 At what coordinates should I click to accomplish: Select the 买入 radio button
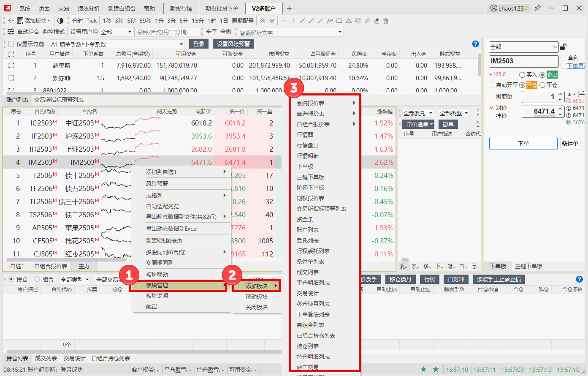[x=522, y=75]
